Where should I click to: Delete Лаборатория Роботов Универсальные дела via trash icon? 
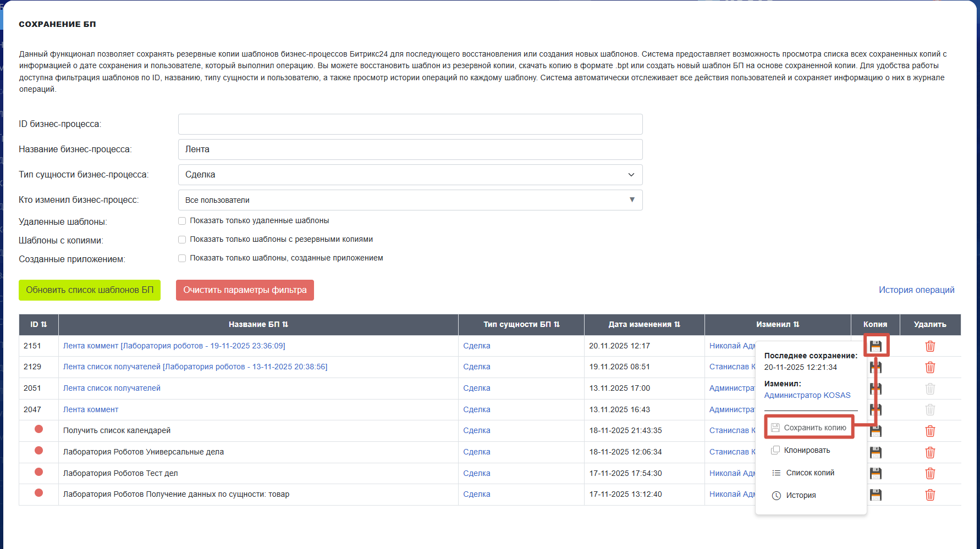pyautogui.click(x=930, y=452)
